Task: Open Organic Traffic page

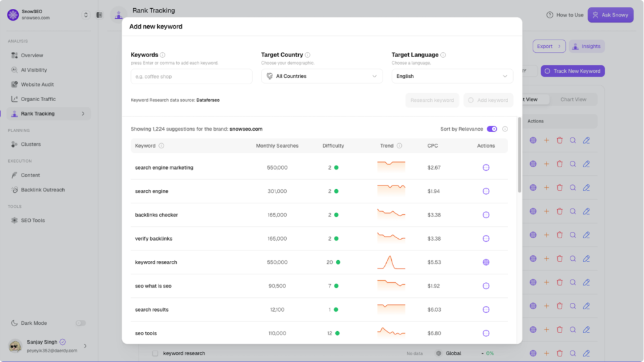Action: 33,99
